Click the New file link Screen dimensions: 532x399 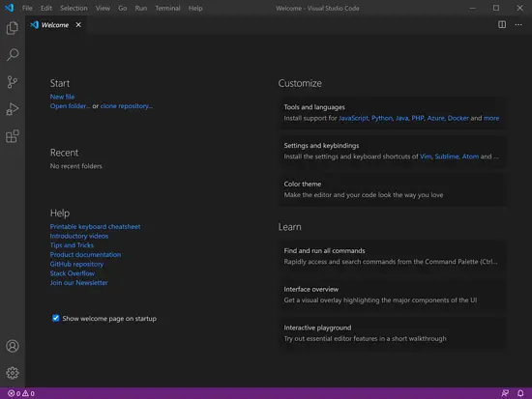click(x=62, y=97)
